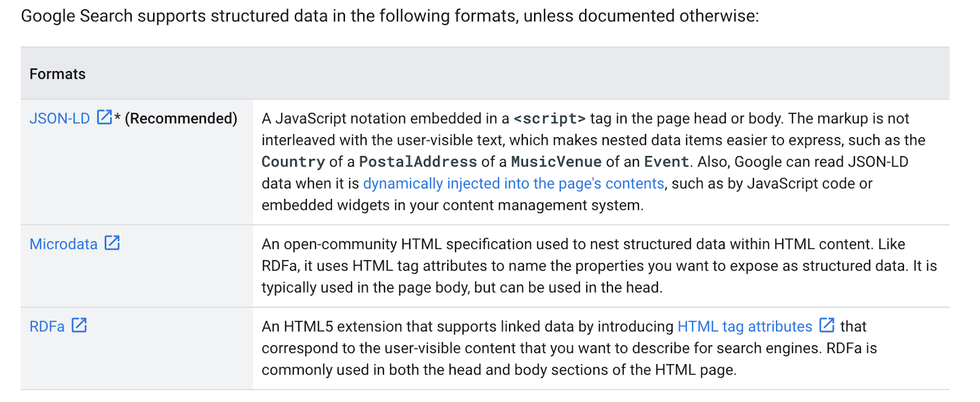Screen dimensions: 980x402
Task: Select the PostalAddress code term
Action: point(418,162)
